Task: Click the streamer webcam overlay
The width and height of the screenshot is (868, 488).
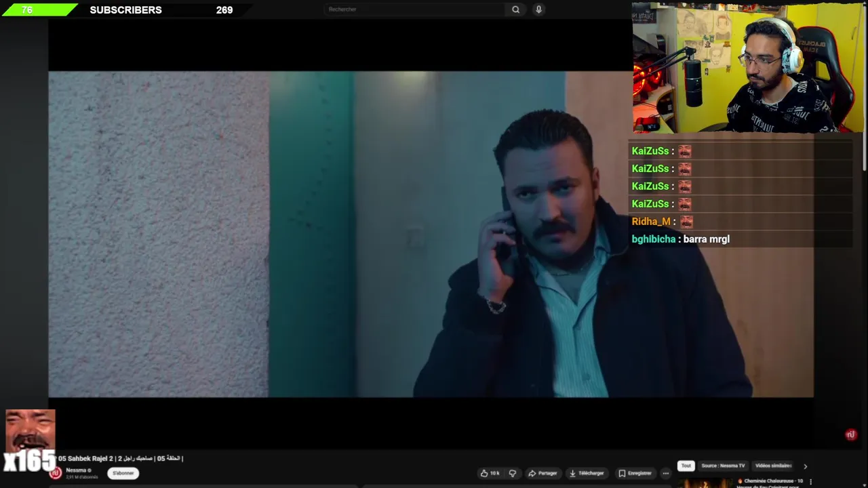Action: 749,68
